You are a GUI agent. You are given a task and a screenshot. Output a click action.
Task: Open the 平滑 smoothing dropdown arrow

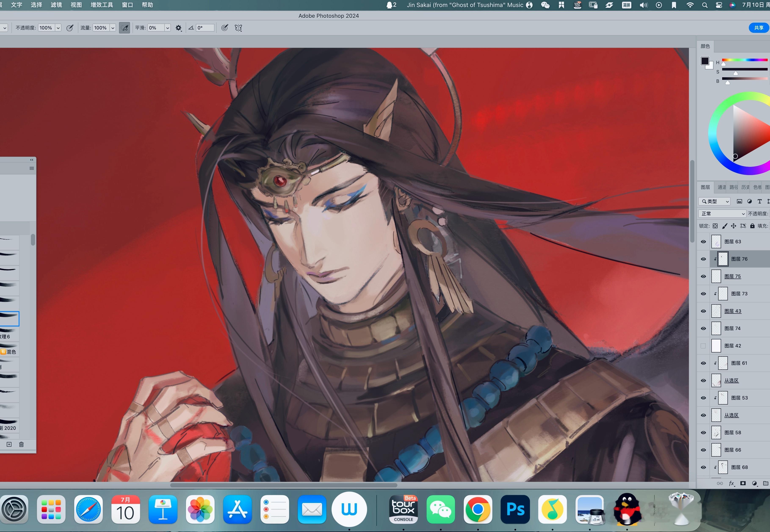click(168, 28)
